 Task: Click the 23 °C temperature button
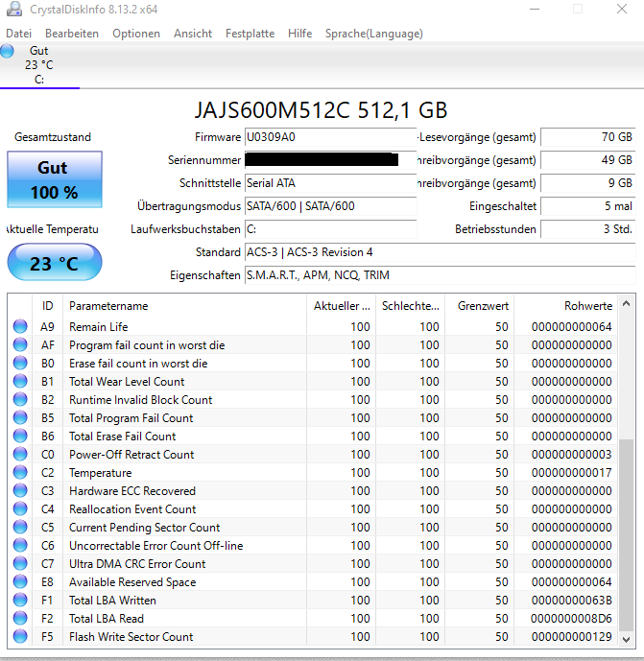click(55, 262)
